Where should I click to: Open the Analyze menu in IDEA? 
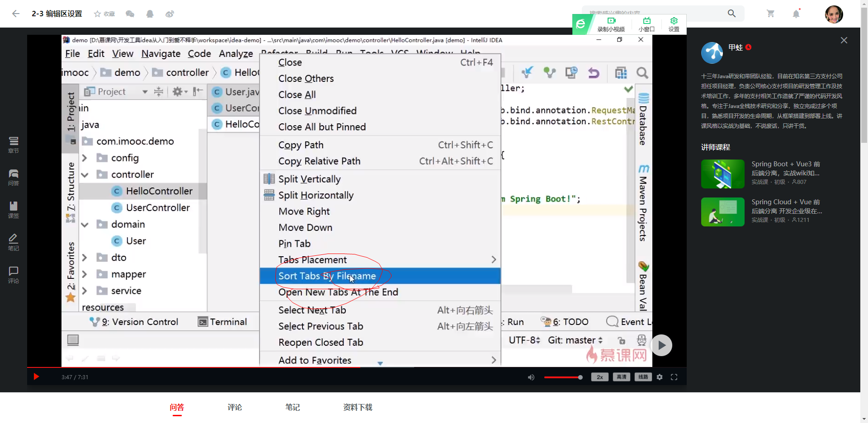tap(236, 53)
